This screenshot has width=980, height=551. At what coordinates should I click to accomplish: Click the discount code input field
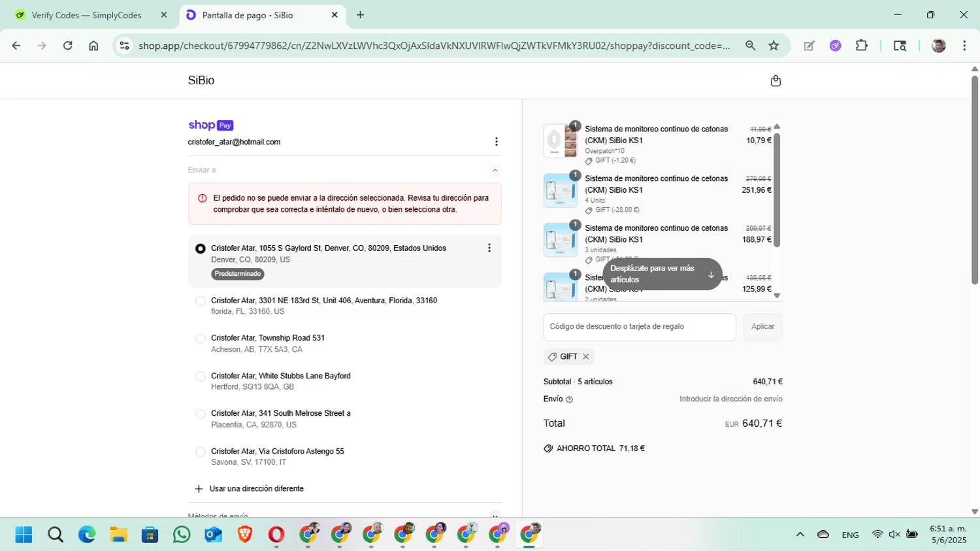coord(640,327)
